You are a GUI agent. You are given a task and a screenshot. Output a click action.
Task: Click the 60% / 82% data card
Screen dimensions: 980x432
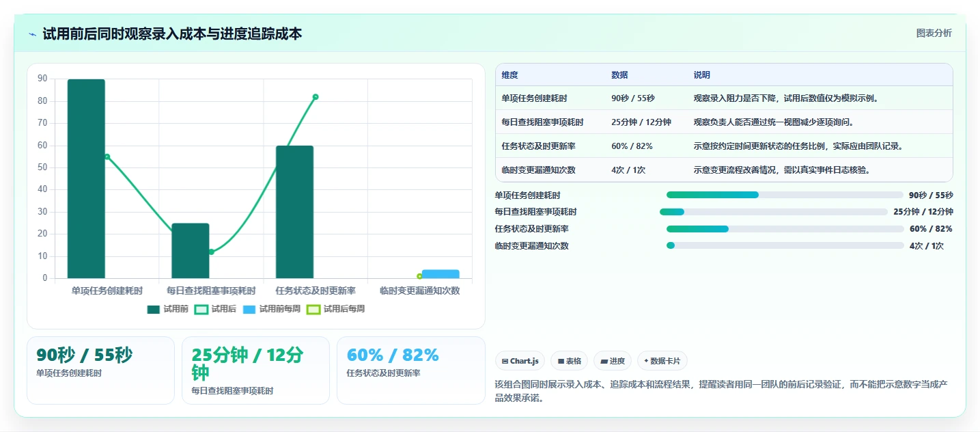tap(410, 370)
